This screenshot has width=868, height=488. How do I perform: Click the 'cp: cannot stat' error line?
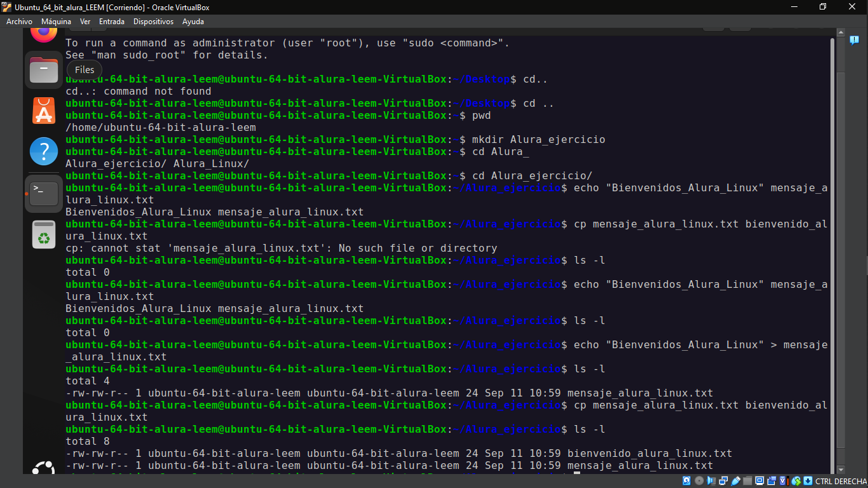pyautogui.click(x=281, y=248)
